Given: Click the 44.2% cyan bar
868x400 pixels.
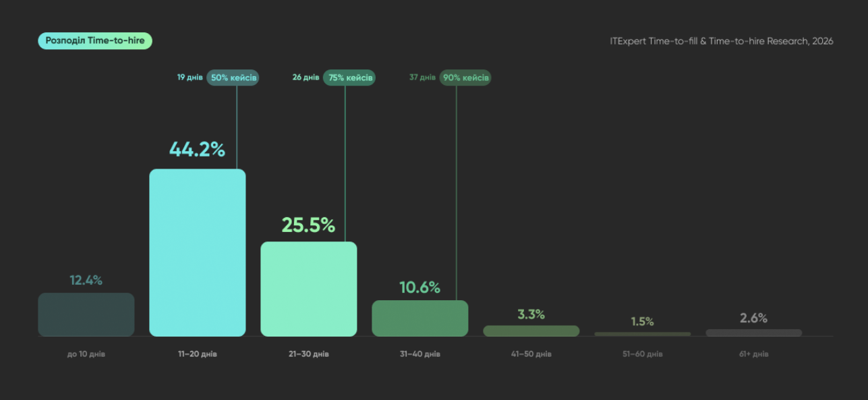Looking at the screenshot, I should tap(197, 252).
